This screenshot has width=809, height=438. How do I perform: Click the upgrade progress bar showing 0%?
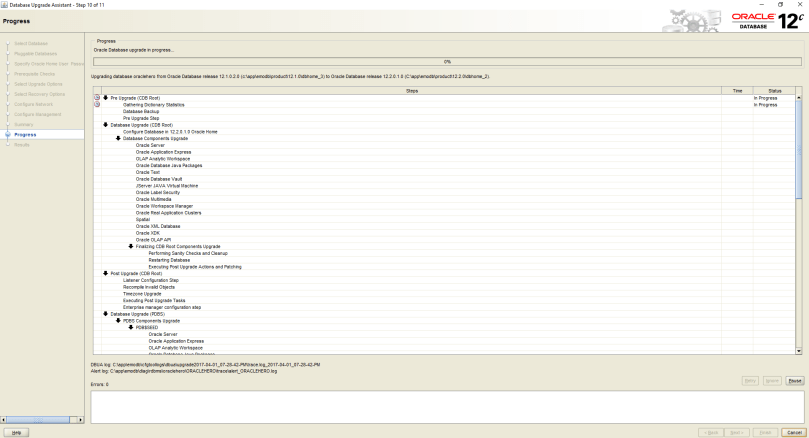pyautogui.click(x=447, y=60)
